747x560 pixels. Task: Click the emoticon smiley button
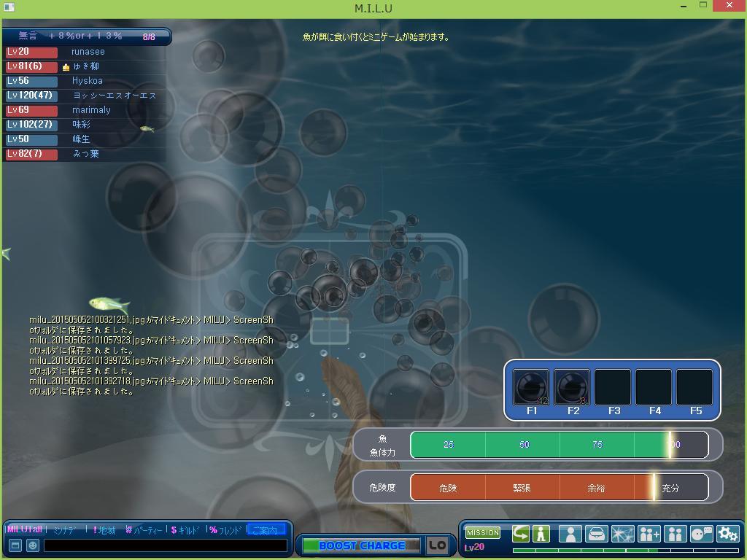[33, 545]
